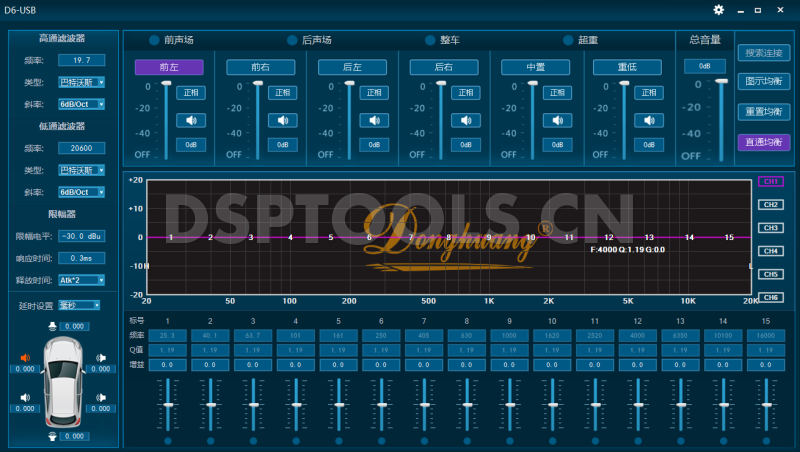Click the subwoofer icon below the car
This screenshot has width=800, height=452.
(x=52, y=436)
